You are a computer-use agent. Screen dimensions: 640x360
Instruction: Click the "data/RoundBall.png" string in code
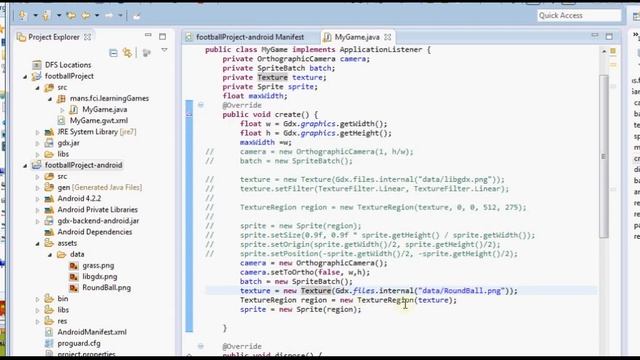[x=462, y=291]
